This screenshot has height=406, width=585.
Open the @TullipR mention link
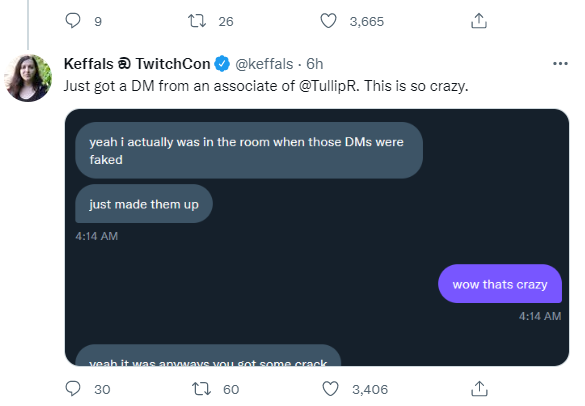click(x=327, y=86)
